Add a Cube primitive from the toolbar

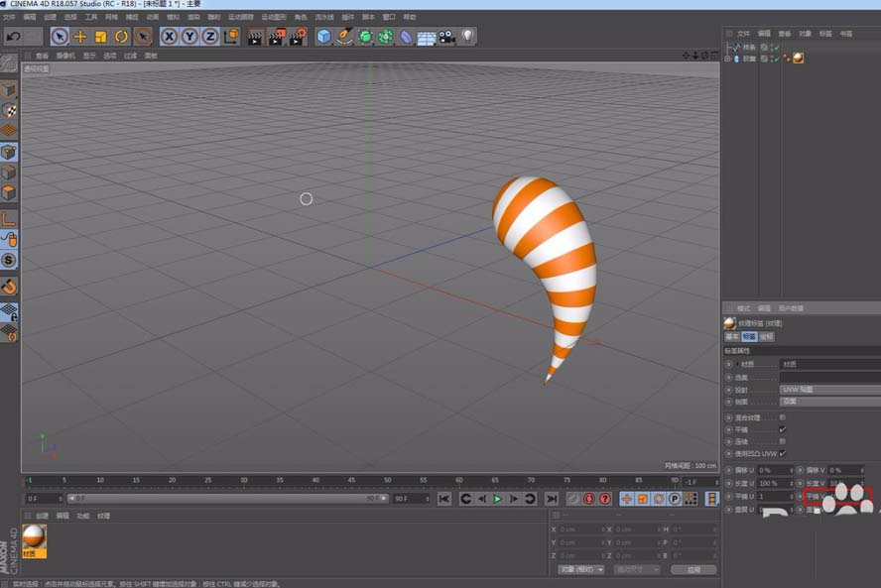(x=323, y=37)
